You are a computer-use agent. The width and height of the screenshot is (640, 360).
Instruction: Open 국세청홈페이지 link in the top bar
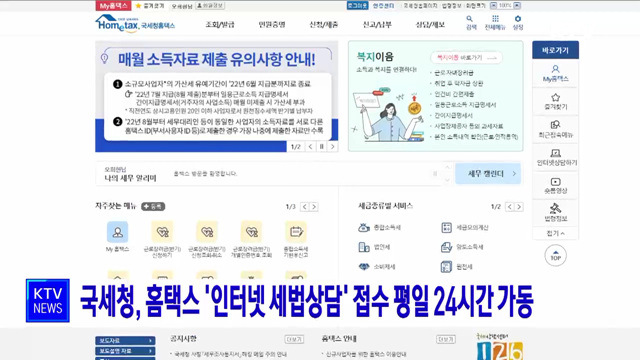(x=420, y=6)
